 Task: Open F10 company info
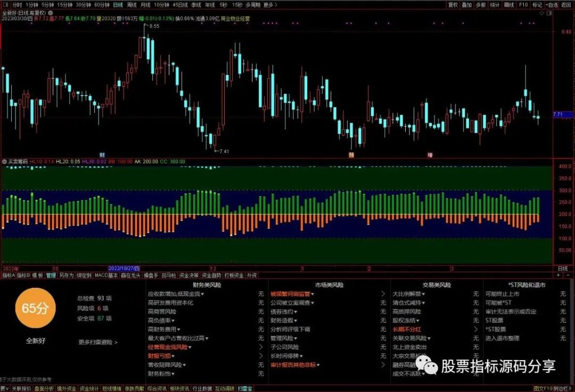(523, 5)
